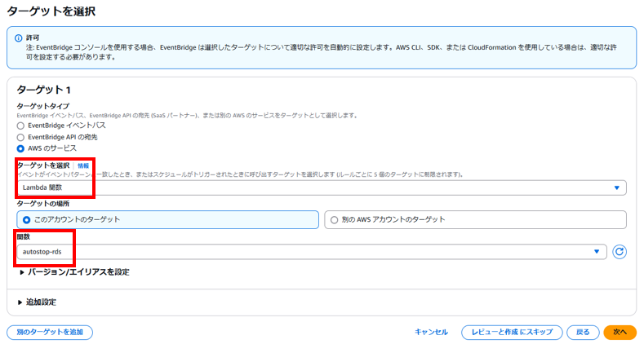Click the ターゲットの場所 label
Image resolution: width=644 pixels, height=344 pixels.
pyautogui.click(x=43, y=204)
